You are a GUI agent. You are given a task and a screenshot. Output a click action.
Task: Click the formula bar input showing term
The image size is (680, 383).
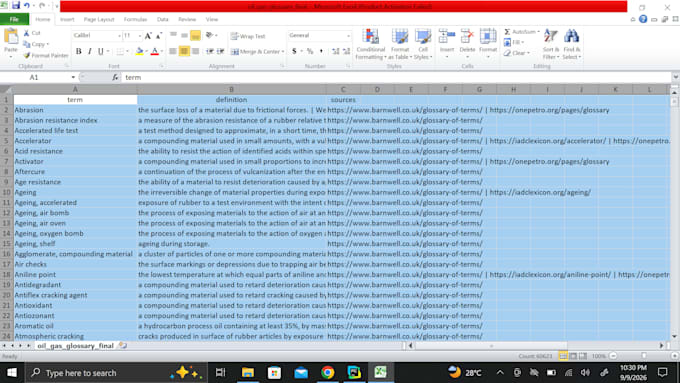(396, 77)
